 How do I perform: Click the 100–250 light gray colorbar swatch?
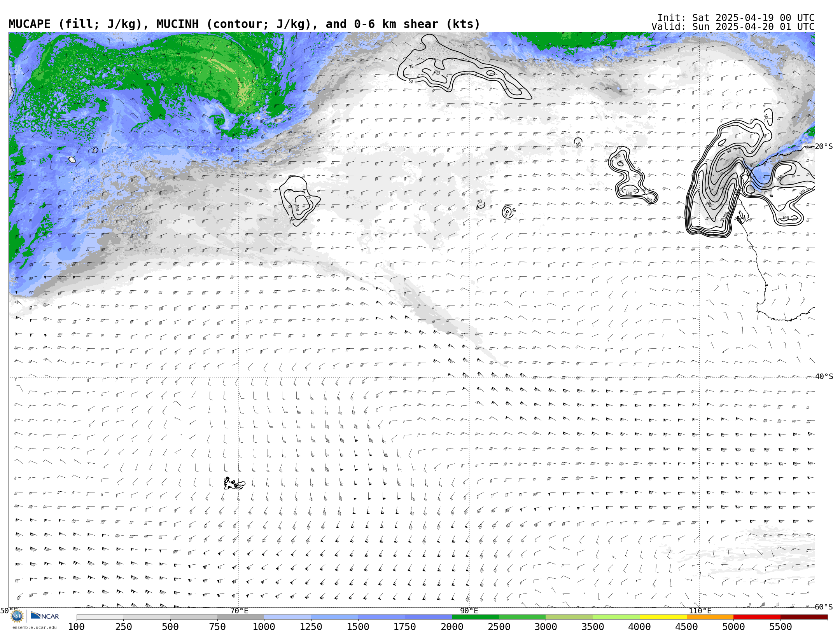(100, 617)
